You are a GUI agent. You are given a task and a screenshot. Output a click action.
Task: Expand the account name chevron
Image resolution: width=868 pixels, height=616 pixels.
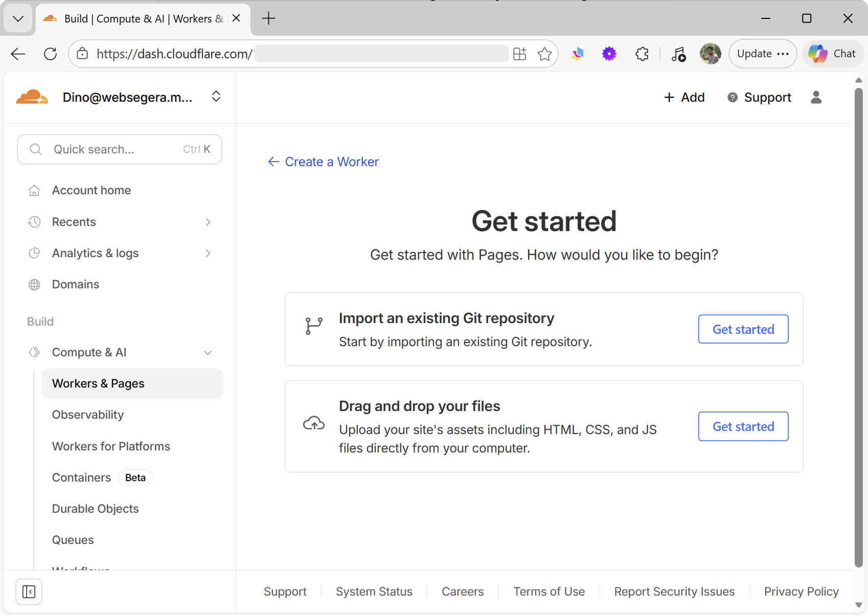click(x=216, y=96)
